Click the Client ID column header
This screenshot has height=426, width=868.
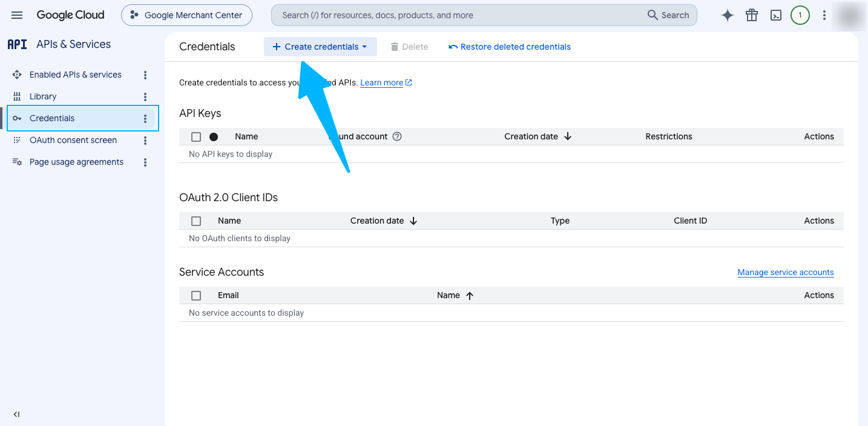pos(690,221)
